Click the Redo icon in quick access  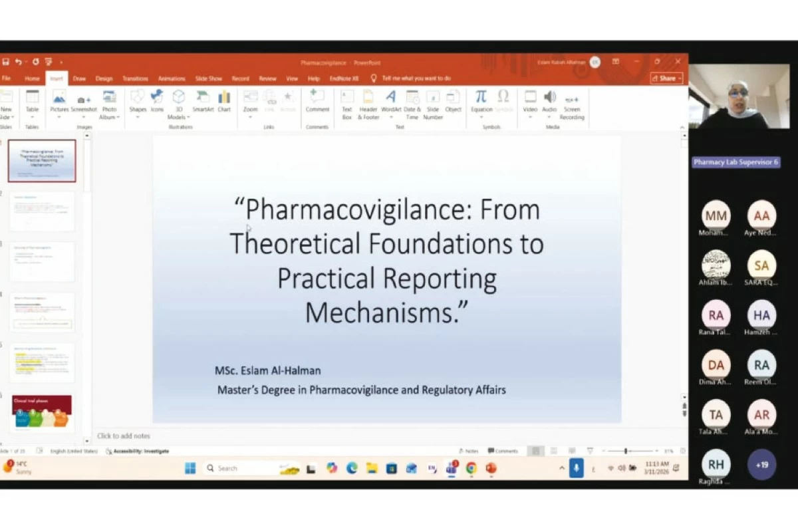[x=35, y=62]
